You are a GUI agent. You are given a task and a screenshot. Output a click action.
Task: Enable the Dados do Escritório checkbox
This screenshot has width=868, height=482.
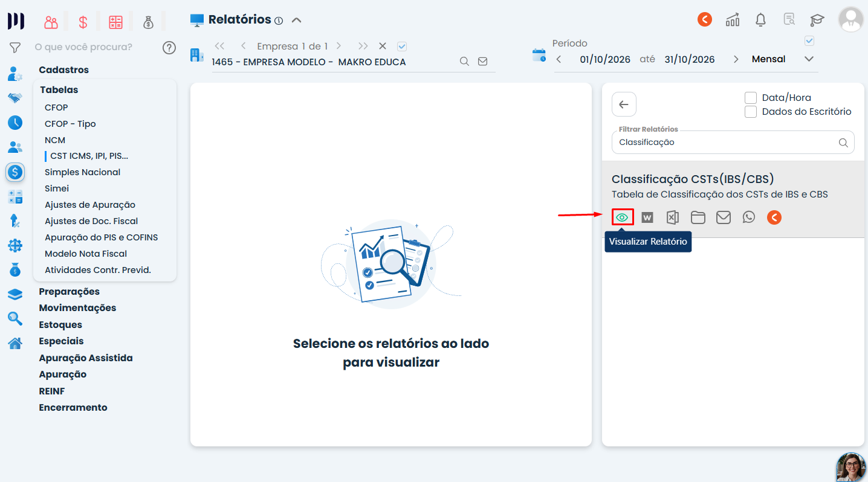tap(751, 112)
